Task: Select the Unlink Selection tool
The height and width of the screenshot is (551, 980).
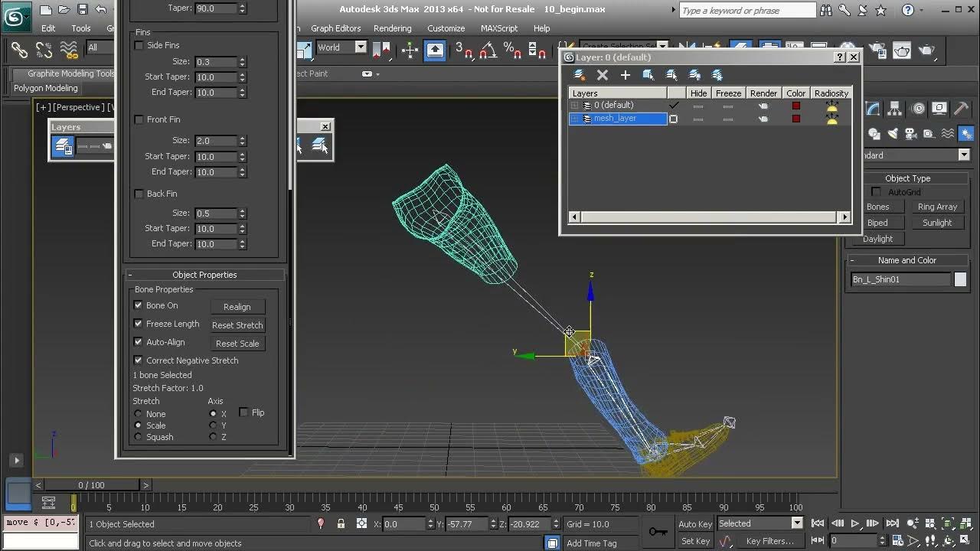Action: coord(44,51)
